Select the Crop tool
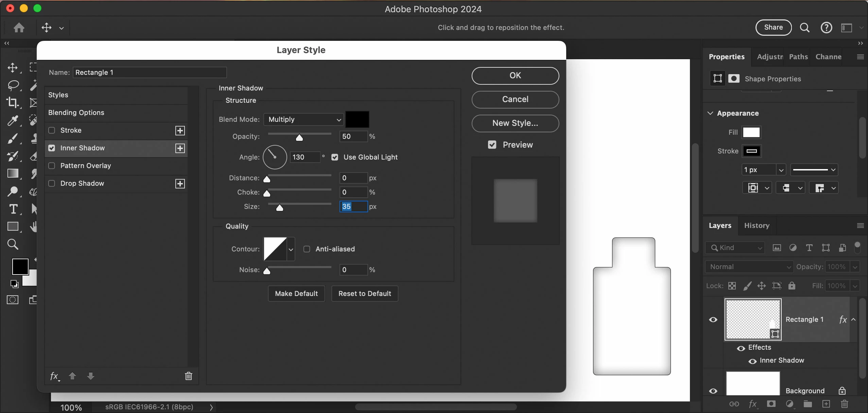Viewport: 868px width, 413px height. click(x=12, y=102)
